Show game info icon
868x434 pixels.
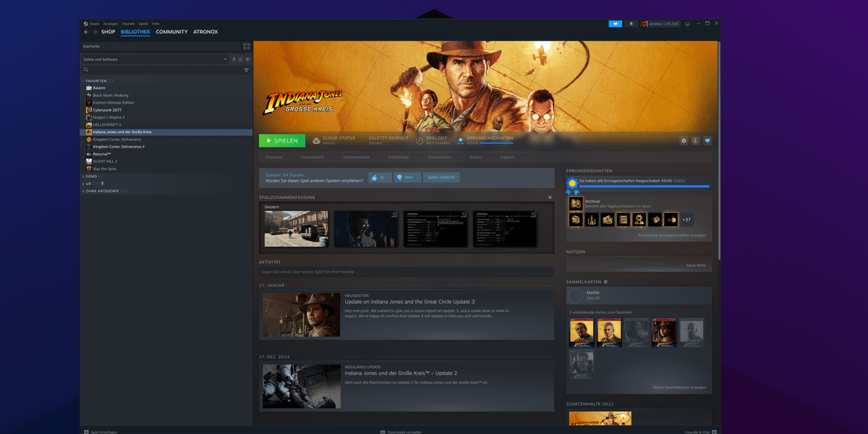coord(695,141)
